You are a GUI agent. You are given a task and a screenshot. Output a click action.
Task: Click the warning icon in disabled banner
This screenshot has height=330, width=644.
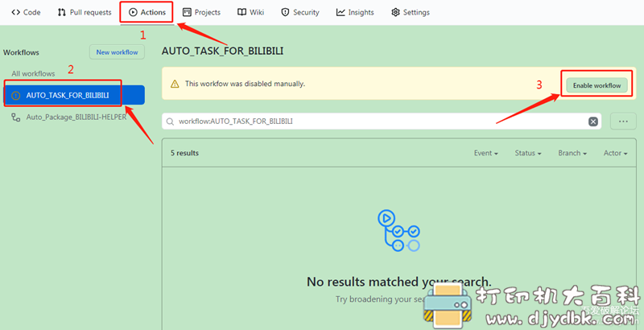point(175,84)
